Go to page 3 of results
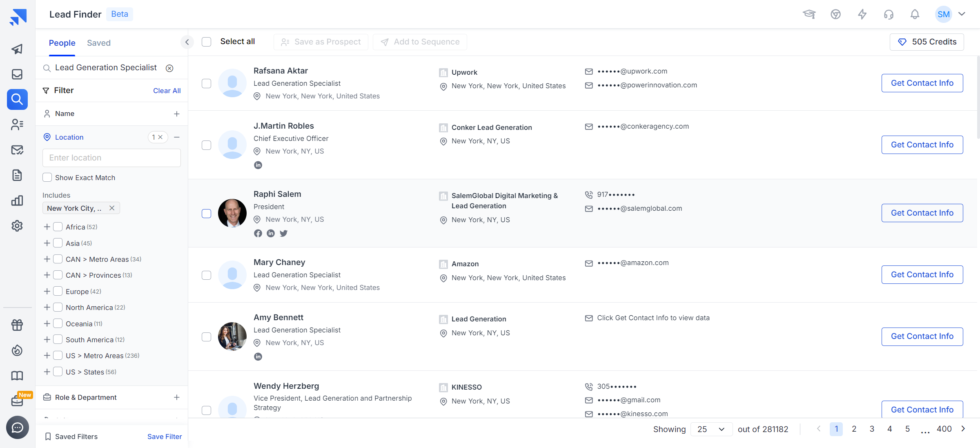Viewport: 980px width, 448px height. [x=872, y=429]
